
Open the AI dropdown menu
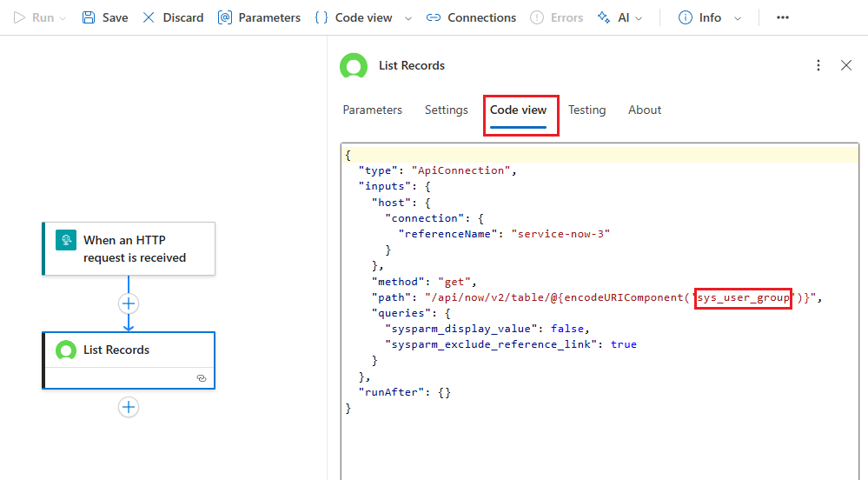[640, 18]
